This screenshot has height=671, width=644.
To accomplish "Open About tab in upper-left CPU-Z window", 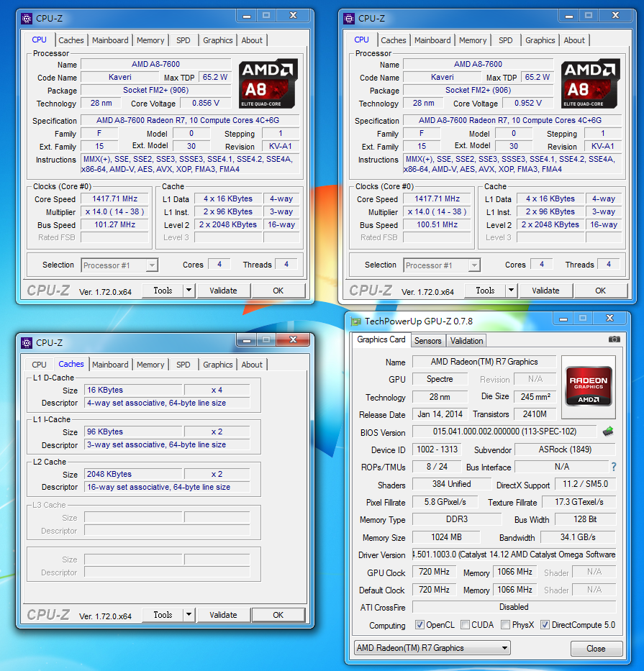I will coord(252,40).
